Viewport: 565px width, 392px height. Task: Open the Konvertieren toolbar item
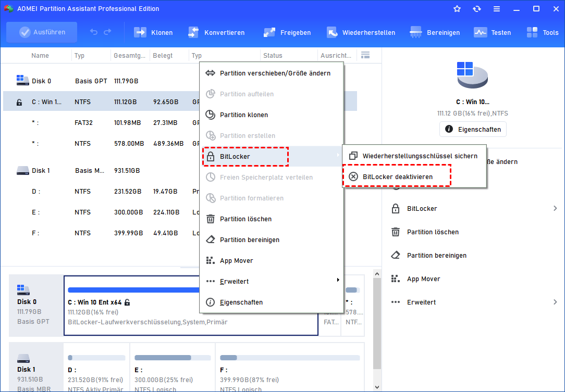(216, 32)
